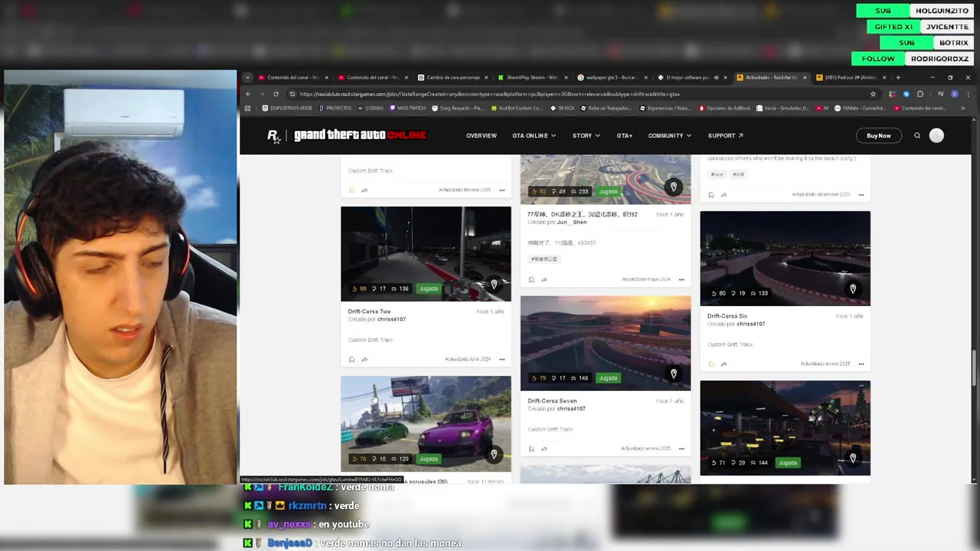980x551 pixels.
Task: Click map pin on Drift-Corsa Seven thumbnail
Action: (674, 373)
